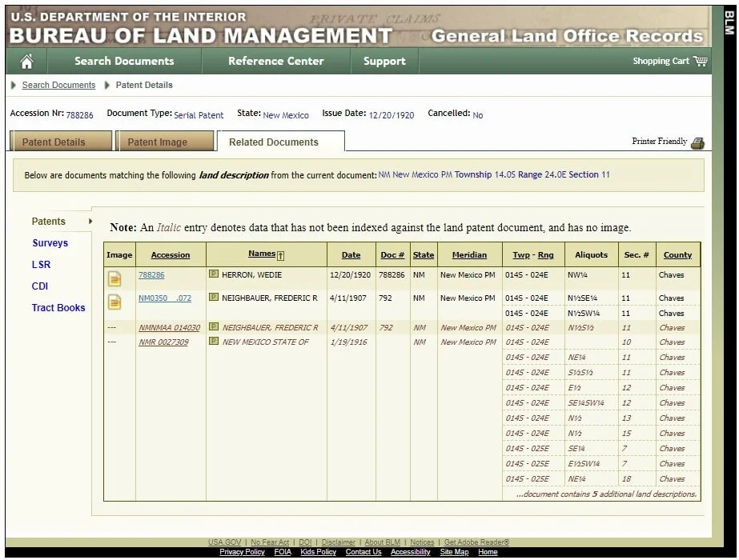Image resolution: width=739 pixels, height=560 pixels.
Task: Click the italic date 1/19/1916
Action: (x=348, y=342)
